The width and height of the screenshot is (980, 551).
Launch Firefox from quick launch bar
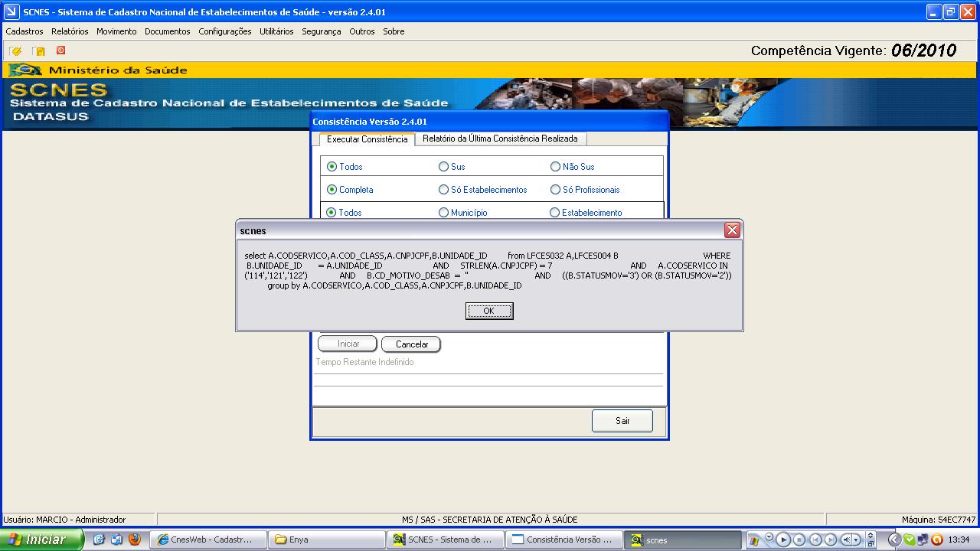pyautogui.click(x=135, y=540)
